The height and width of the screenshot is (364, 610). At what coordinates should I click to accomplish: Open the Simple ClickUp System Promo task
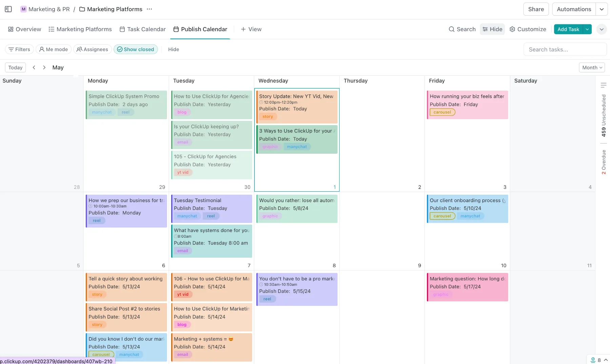pyautogui.click(x=126, y=105)
